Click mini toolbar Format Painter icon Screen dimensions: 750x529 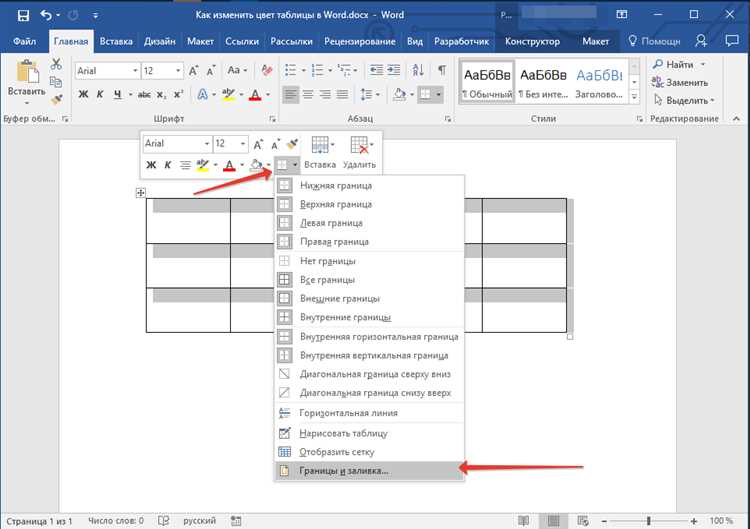[x=292, y=143]
